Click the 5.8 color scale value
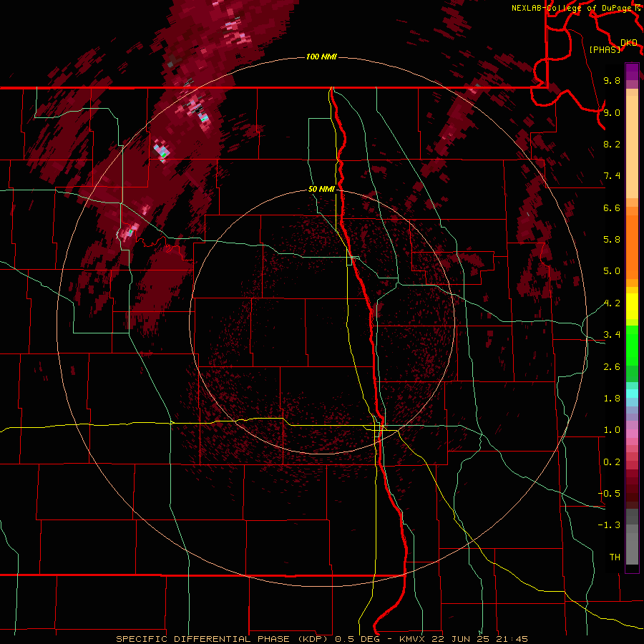This screenshot has height=644, width=644. point(612,240)
